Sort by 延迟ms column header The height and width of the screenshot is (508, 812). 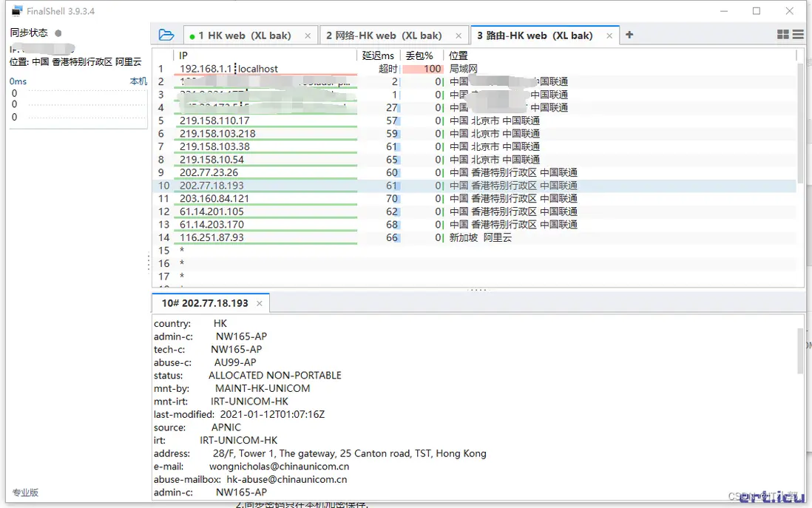tap(378, 55)
